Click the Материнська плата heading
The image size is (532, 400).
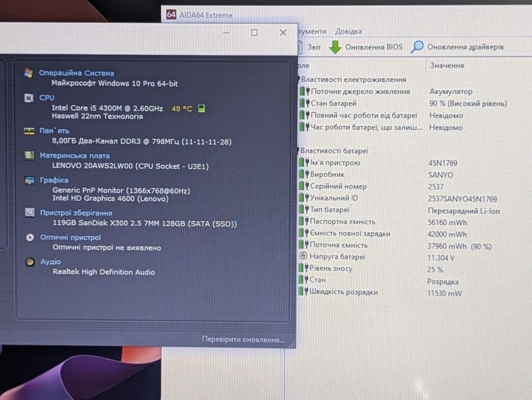[74, 156]
